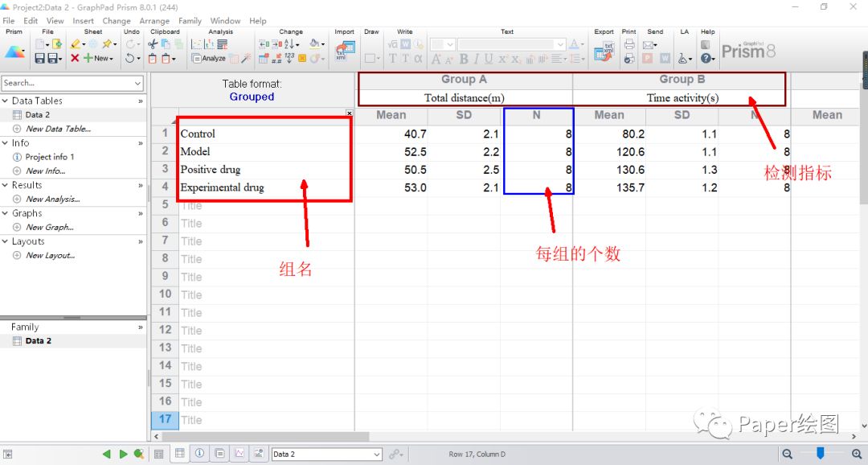This screenshot has height=465, width=868.
Task: Click the magic wand icon in Analysis group
Action: coord(247,58)
